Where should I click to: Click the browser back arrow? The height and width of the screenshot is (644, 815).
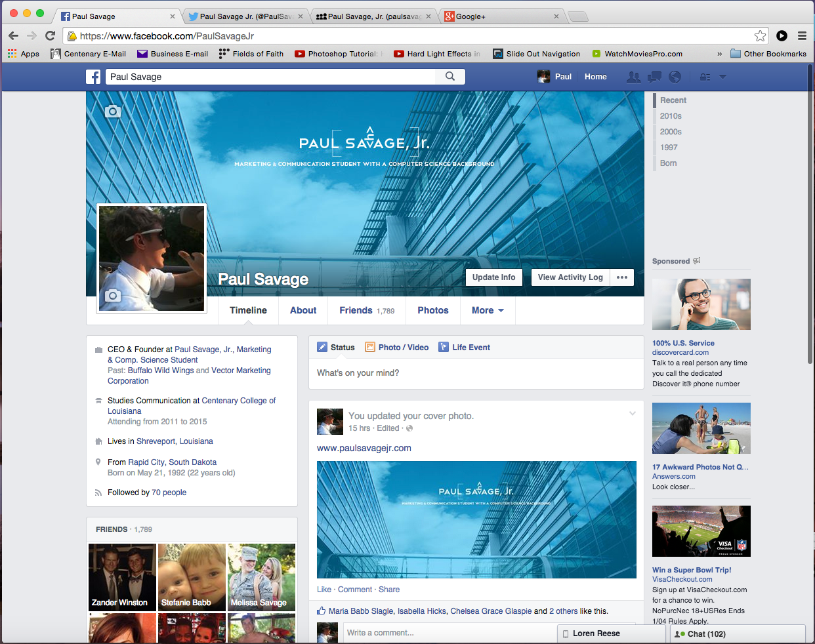point(13,35)
